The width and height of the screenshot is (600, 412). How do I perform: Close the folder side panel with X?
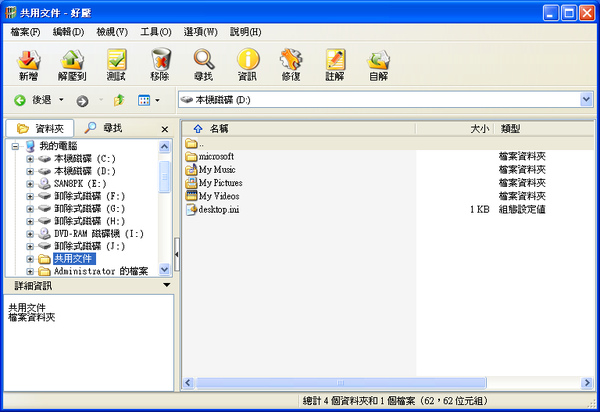(165, 129)
